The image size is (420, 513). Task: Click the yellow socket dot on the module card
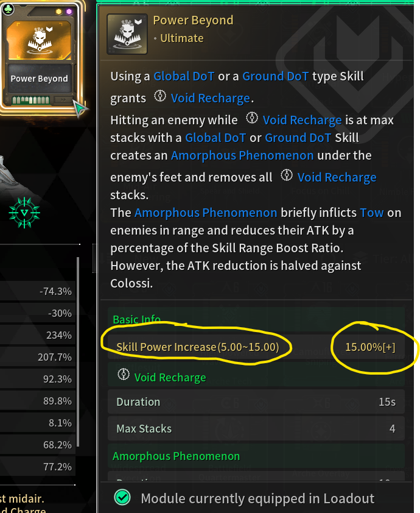pos(59,12)
